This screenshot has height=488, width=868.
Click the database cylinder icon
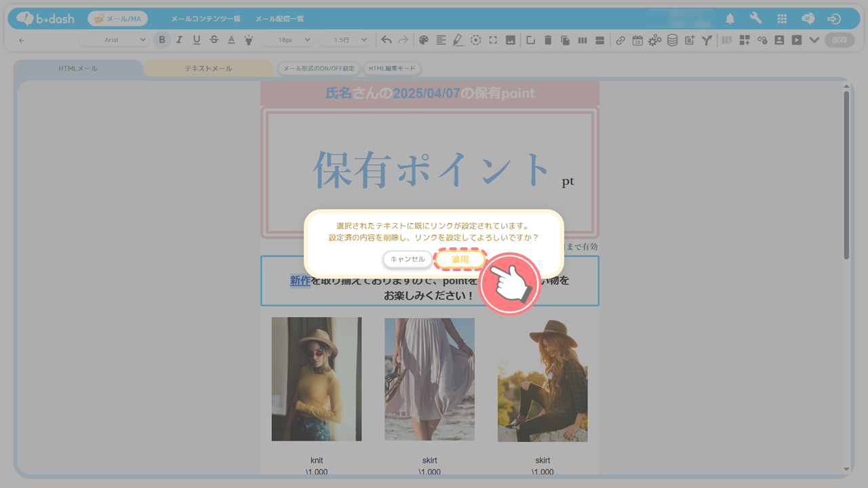(672, 40)
